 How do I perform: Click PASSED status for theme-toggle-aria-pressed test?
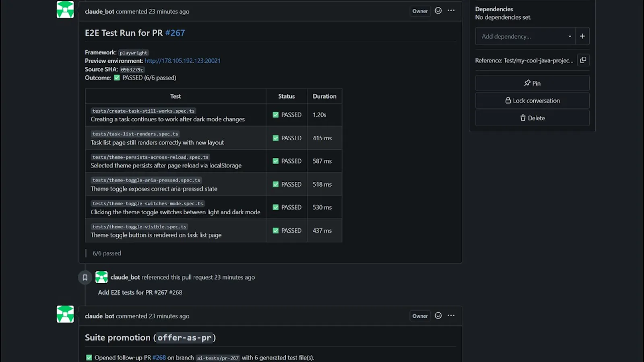pyautogui.click(x=287, y=184)
